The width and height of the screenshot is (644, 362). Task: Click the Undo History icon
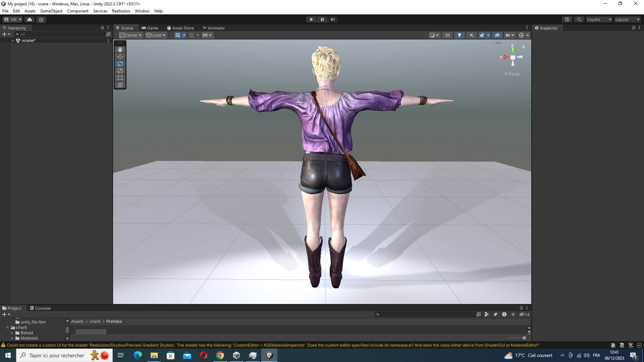pos(567,19)
